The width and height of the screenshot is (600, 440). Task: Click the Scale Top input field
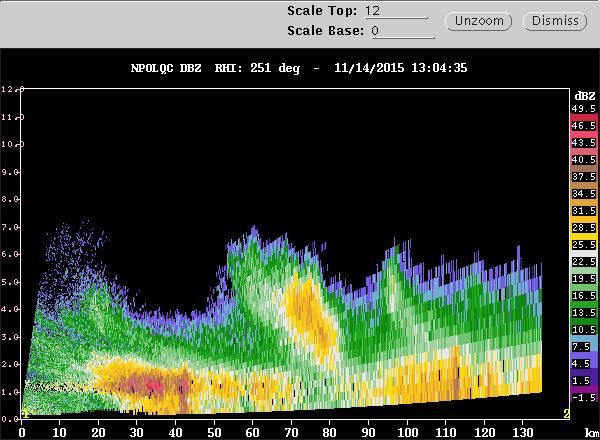395,11
